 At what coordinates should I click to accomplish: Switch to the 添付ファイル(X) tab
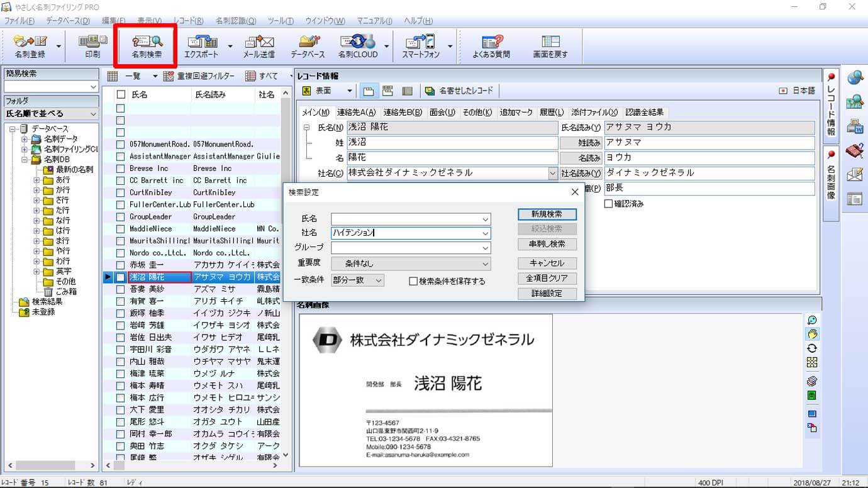(594, 113)
